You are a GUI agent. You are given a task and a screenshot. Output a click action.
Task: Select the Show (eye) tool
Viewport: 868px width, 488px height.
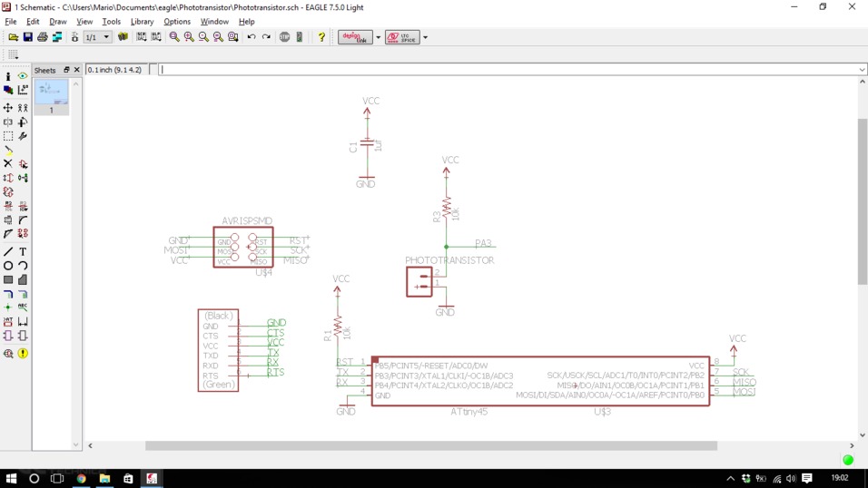click(x=23, y=76)
